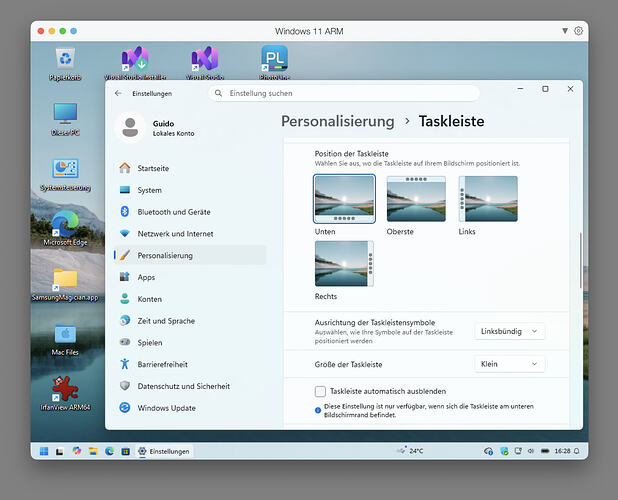Click the Windows Start button in taskbar

(x=44, y=451)
